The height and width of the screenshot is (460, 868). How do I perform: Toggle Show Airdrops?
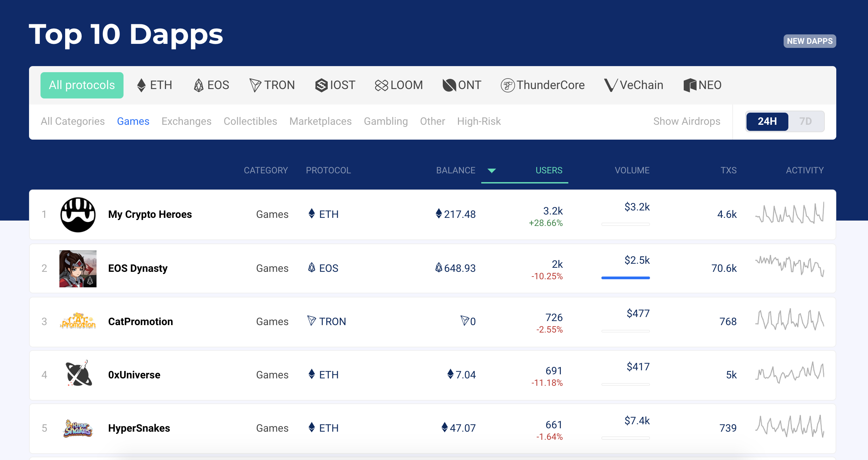687,121
